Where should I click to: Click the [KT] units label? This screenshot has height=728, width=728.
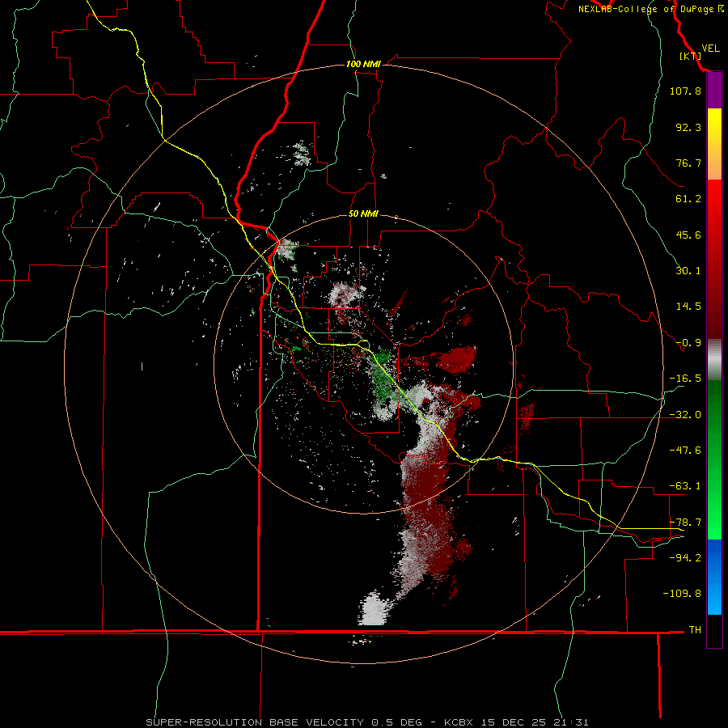pyautogui.click(x=691, y=56)
